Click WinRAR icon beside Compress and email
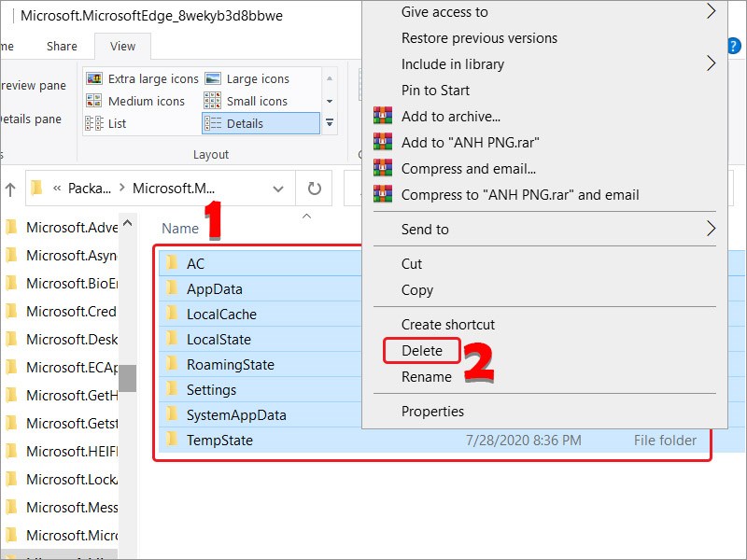 pos(383,168)
